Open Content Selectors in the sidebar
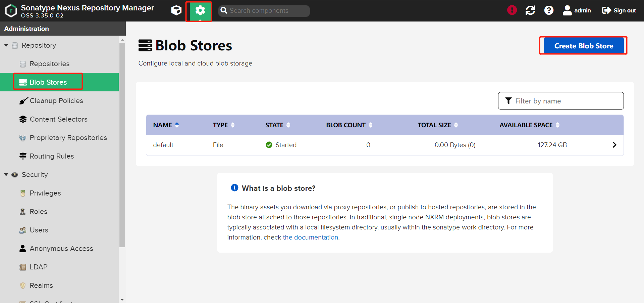This screenshot has height=303, width=644. click(58, 119)
